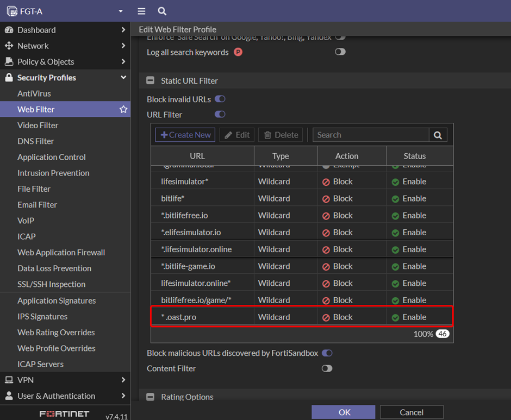Click the search magnifier in URL filter table
Image resolution: width=511 pixels, height=420 pixels.
438,135
